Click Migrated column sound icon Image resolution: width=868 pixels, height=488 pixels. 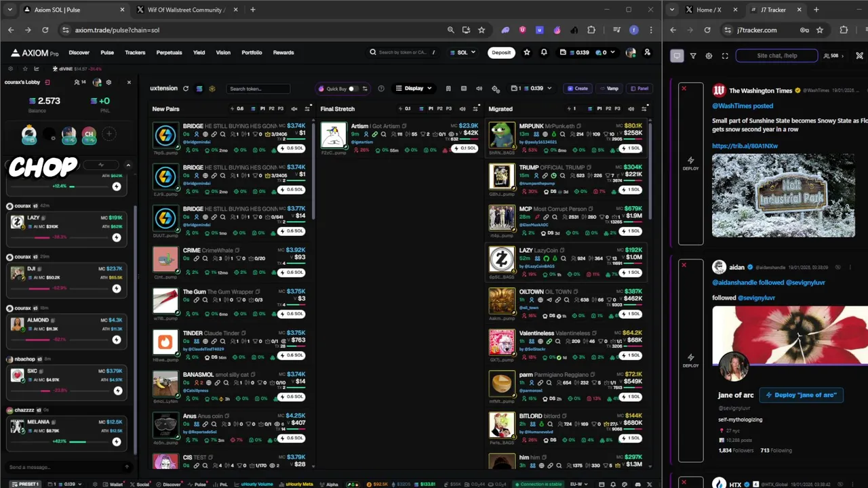coord(631,108)
